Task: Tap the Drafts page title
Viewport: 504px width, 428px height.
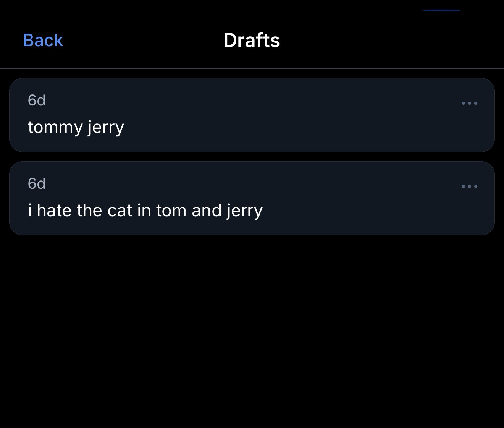Action: [x=252, y=40]
